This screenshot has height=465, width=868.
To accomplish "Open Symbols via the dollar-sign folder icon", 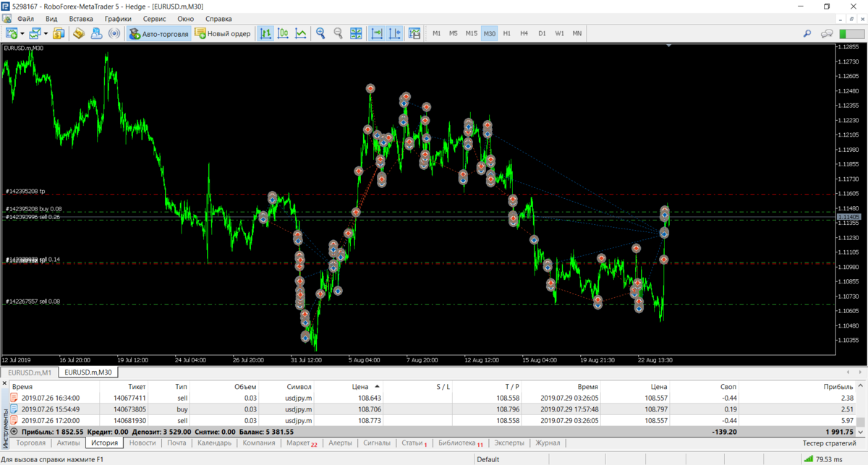I will click(59, 33).
